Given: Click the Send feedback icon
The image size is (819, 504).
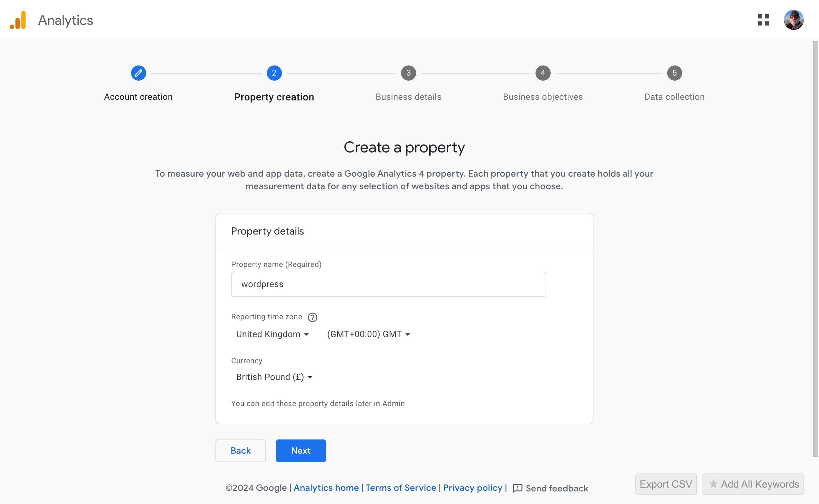Looking at the screenshot, I should pos(518,488).
